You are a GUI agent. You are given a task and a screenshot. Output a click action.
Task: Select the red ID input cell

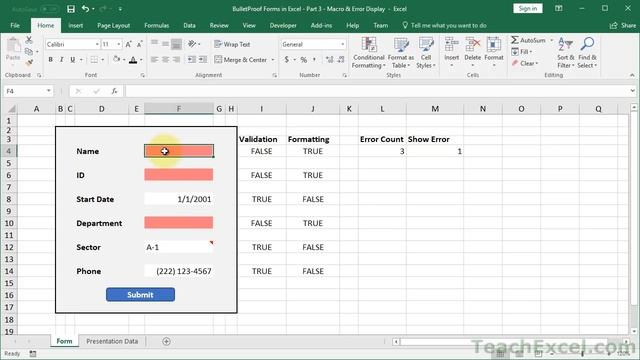click(x=178, y=175)
